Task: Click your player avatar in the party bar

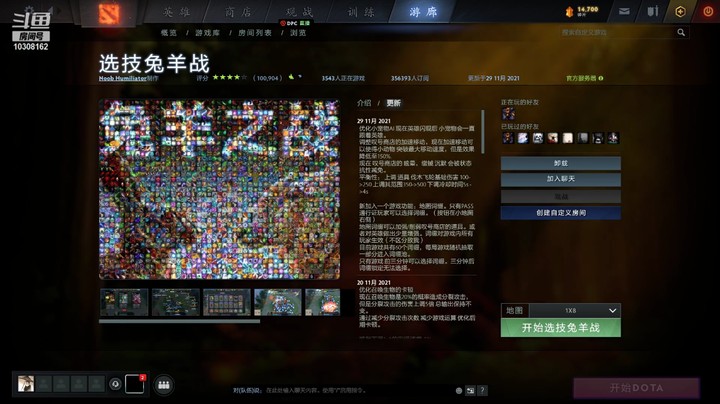Action: click(x=26, y=384)
